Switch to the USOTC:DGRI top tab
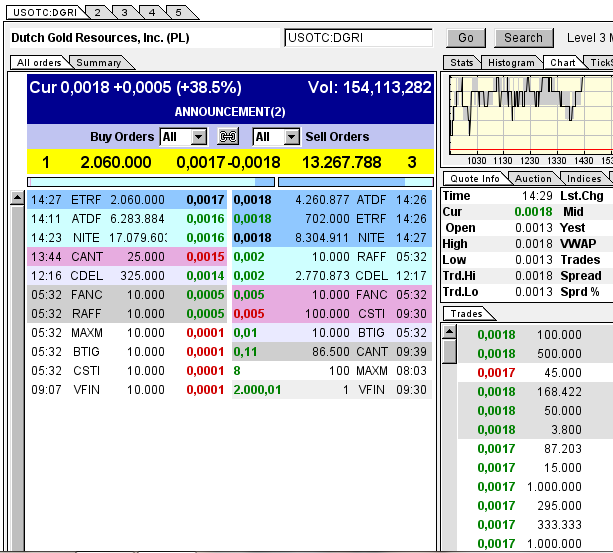This screenshot has width=613, height=553. 45,13
